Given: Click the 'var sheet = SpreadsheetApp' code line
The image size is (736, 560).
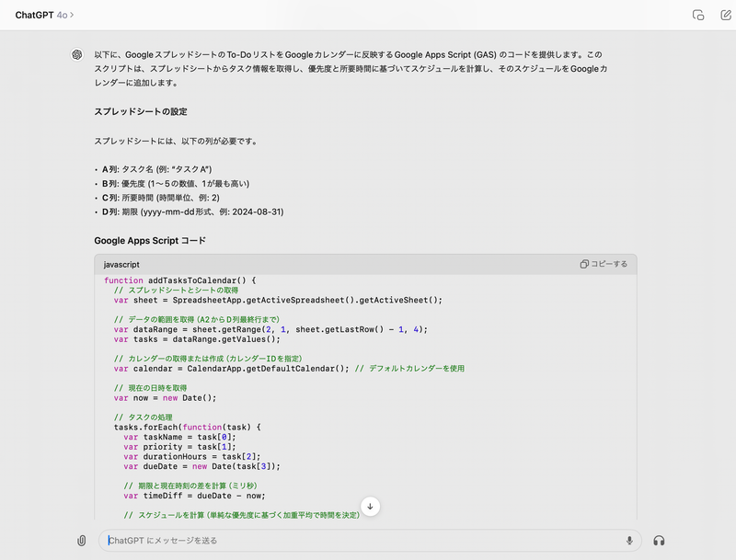Looking at the screenshot, I should point(278,300).
